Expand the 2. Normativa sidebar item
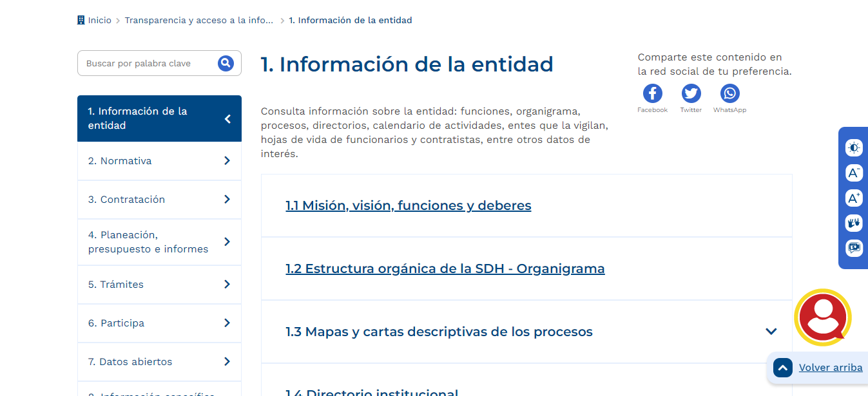The width and height of the screenshot is (868, 396). click(227, 161)
